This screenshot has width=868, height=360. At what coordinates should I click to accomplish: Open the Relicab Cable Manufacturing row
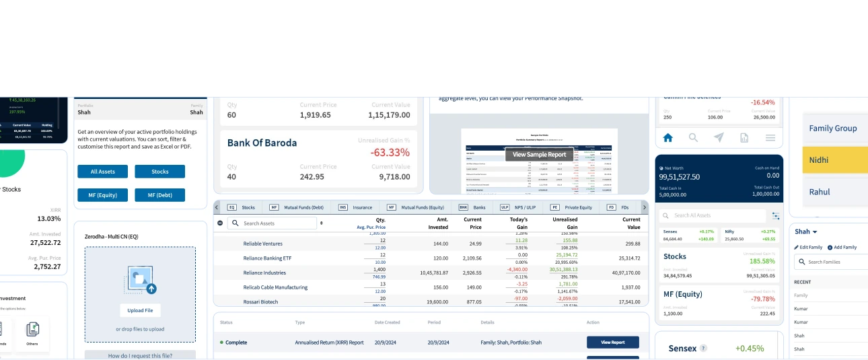431,287
